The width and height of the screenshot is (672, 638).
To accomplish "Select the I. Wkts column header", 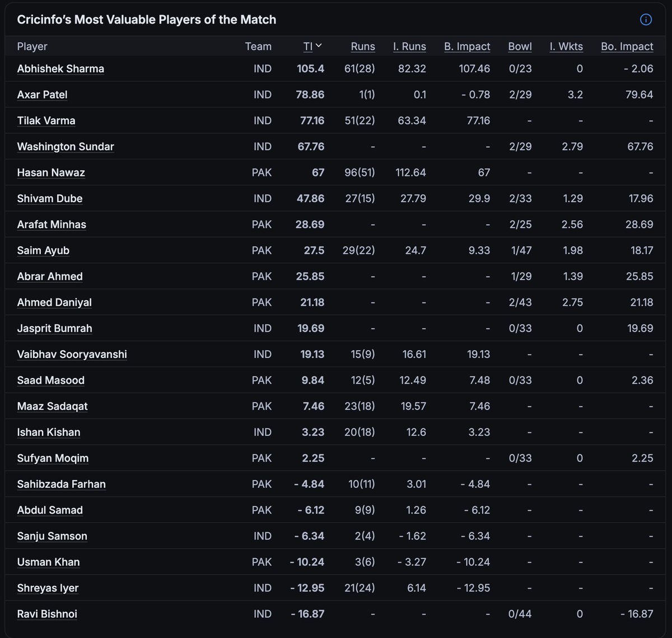I will [x=566, y=46].
